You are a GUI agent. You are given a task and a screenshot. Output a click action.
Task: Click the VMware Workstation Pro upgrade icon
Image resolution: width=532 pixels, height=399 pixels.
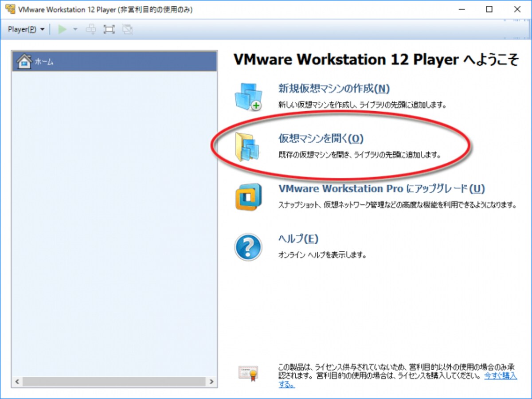(x=248, y=196)
